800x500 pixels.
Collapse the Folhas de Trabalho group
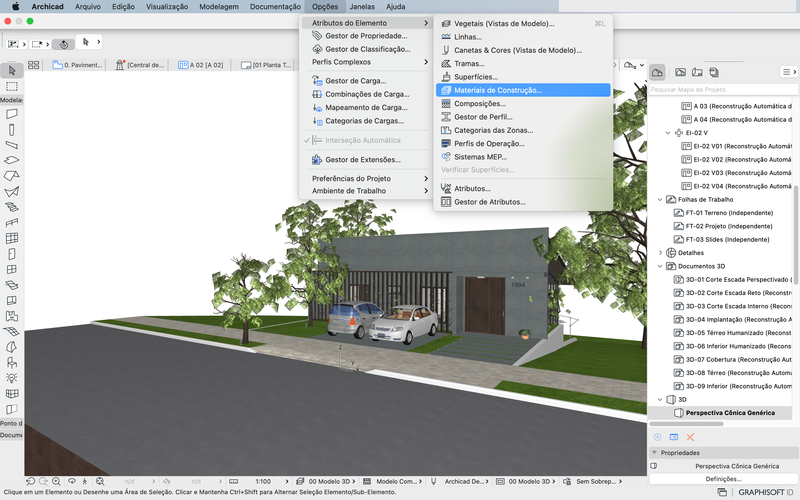point(660,199)
